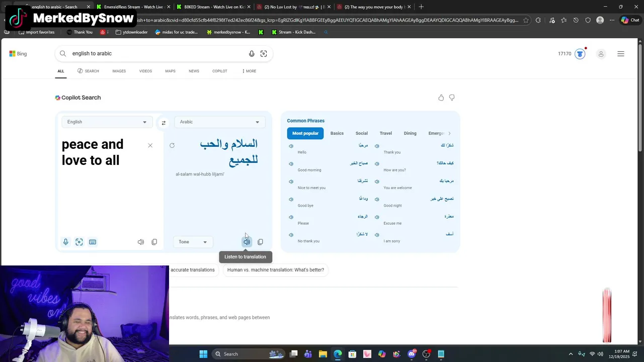This screenshot has height=362, width=644.
Task: Open Windows Start menu
Action: coord(203,354)
